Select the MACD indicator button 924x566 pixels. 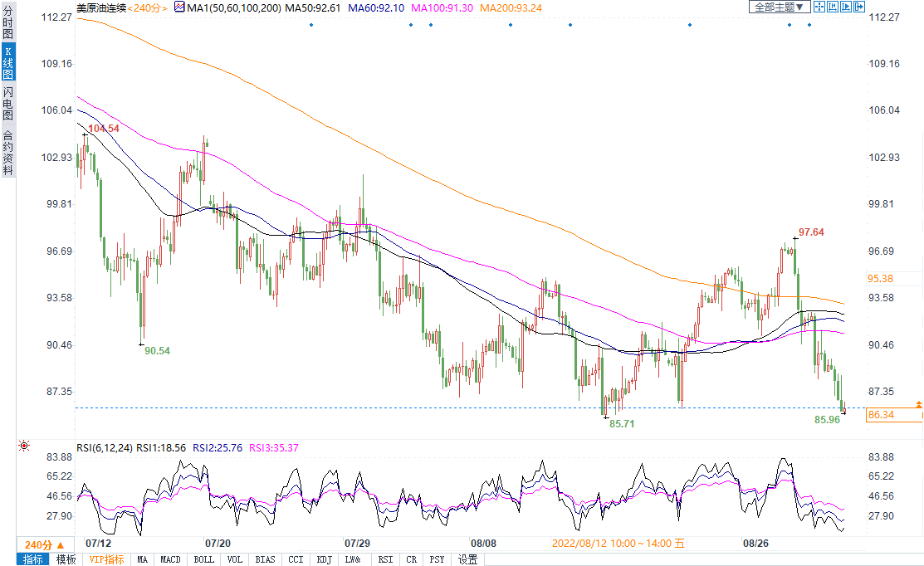170,559
